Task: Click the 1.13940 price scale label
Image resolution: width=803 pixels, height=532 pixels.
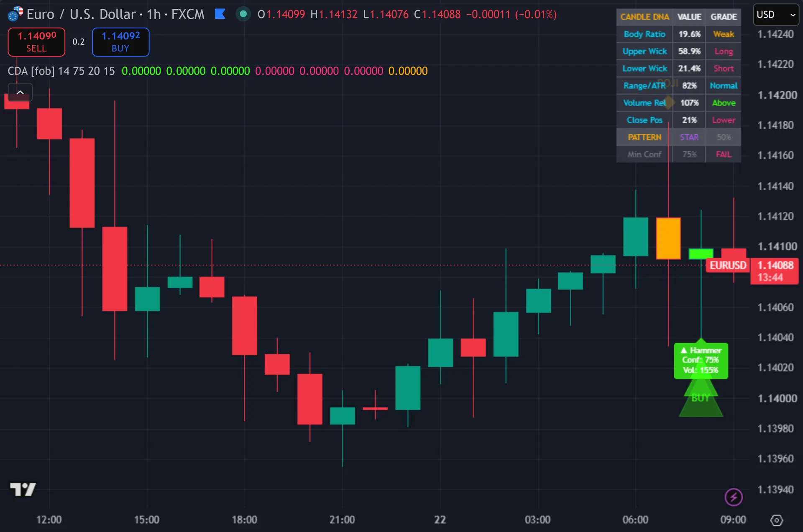Action: [775, 489]
